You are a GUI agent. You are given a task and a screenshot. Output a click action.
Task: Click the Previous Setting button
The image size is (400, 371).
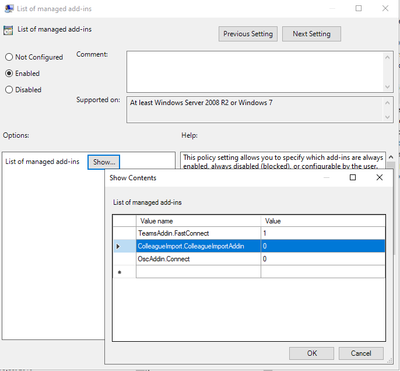coord(248,34)
